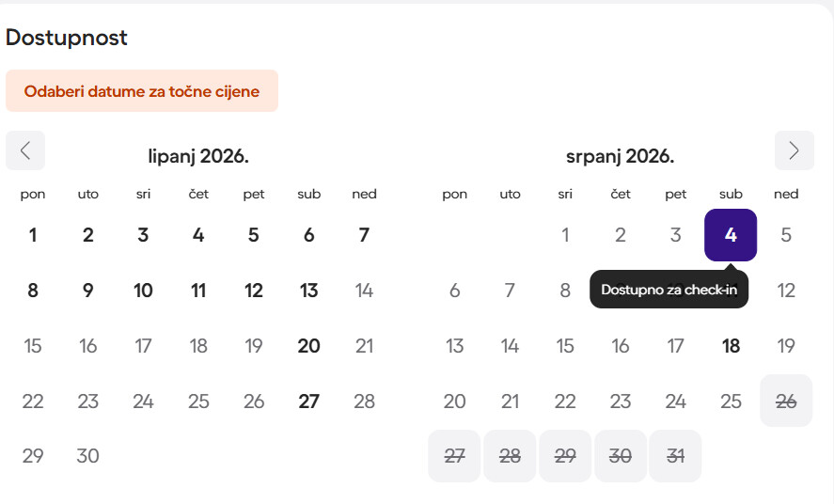Click unavailable 31 srpanj date
834x504 pixels.
click(x=675, y=456)
